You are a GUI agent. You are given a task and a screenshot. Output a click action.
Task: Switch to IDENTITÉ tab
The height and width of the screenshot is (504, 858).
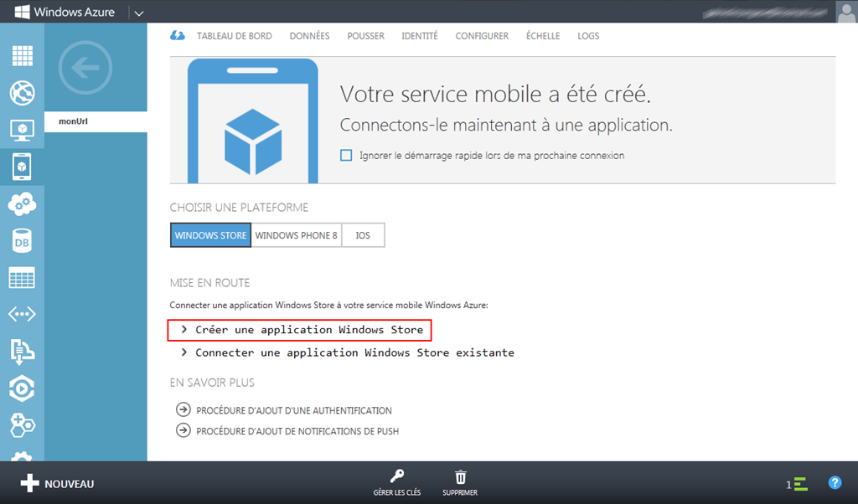pos(420,36)
